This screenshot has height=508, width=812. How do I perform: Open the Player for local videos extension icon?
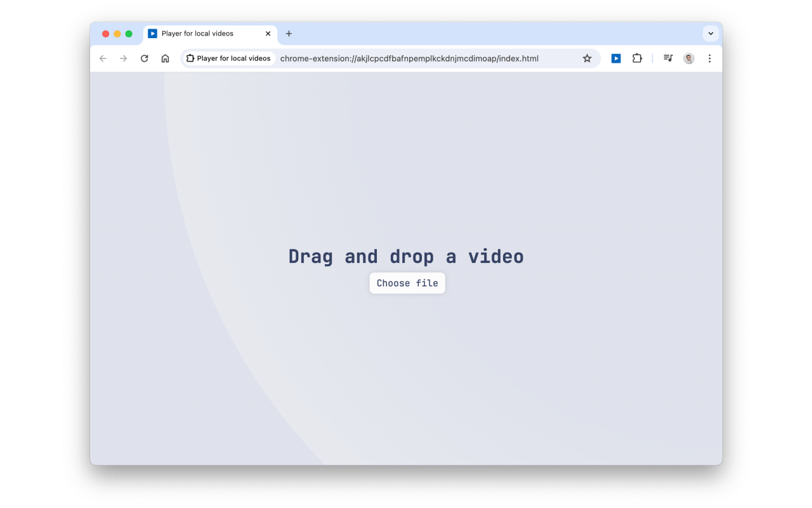coord(615,58)
